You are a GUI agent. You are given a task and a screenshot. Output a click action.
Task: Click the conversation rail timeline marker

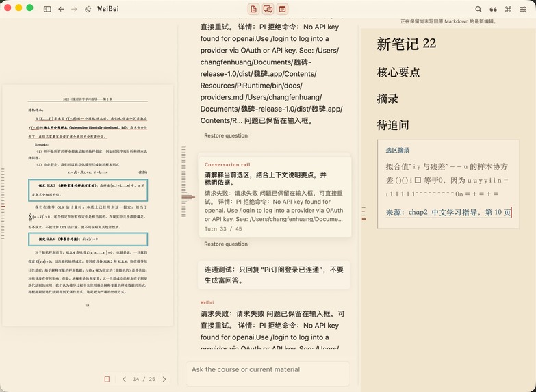[188, 197]
